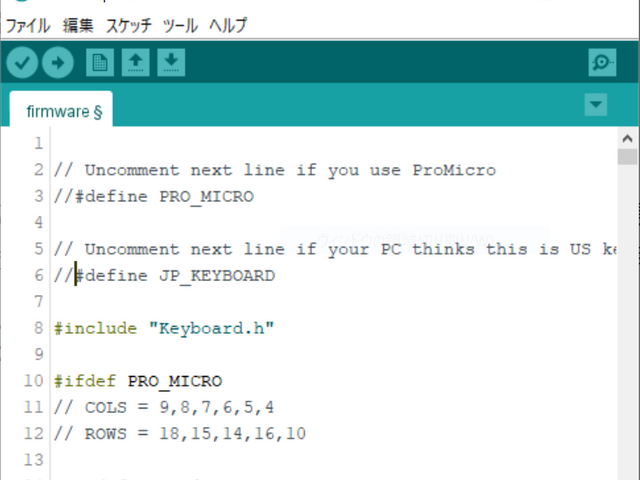Click line number 10 in gutter
This screenshot has width=640, height=480.
click(x=33, y=381)
